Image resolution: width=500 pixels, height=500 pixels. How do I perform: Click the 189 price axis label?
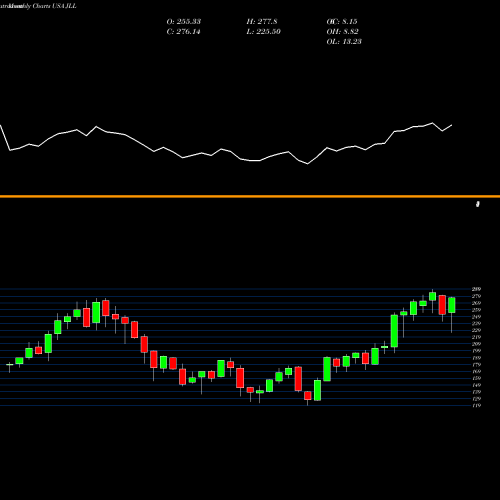[x=476, y=357]
